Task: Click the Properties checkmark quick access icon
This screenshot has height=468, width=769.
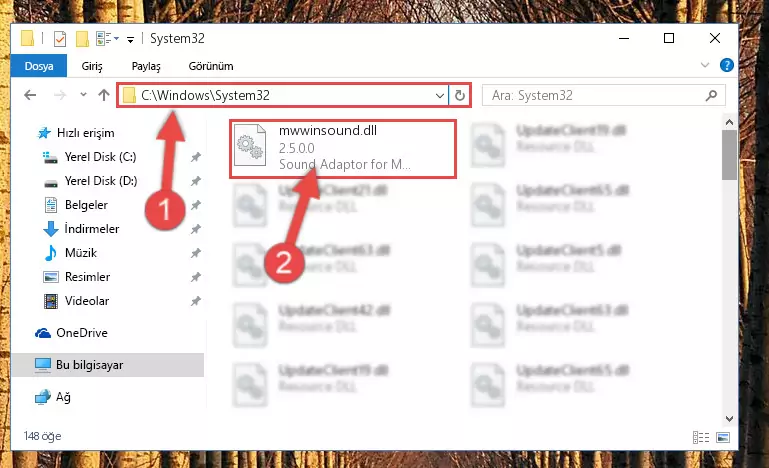Action: (60, 38)
